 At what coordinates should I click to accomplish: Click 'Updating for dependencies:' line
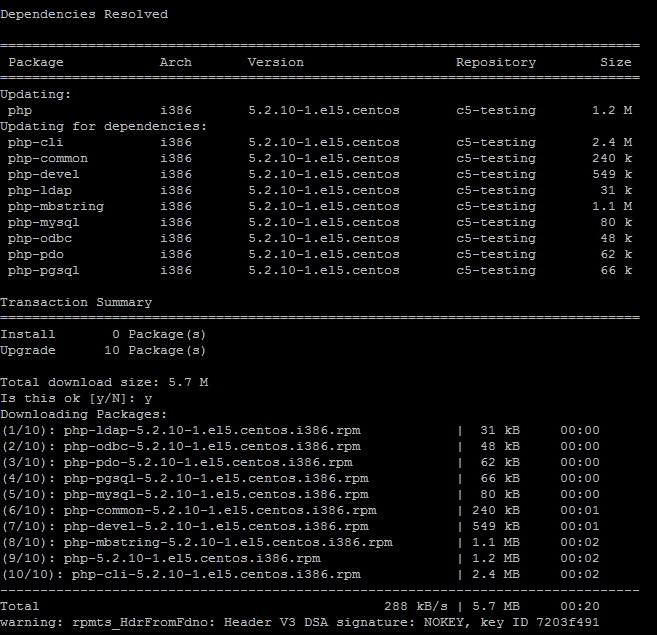(103, 126)
